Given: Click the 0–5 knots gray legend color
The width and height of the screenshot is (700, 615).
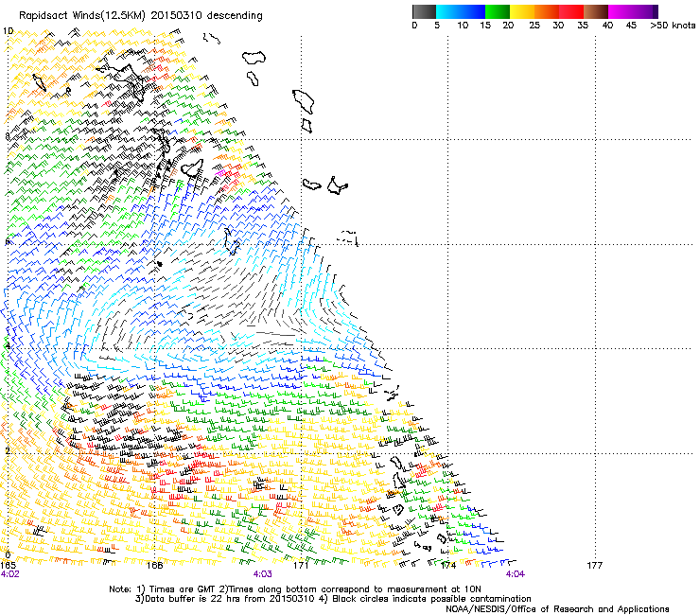Looking at the screenshot, I should 424,11.
